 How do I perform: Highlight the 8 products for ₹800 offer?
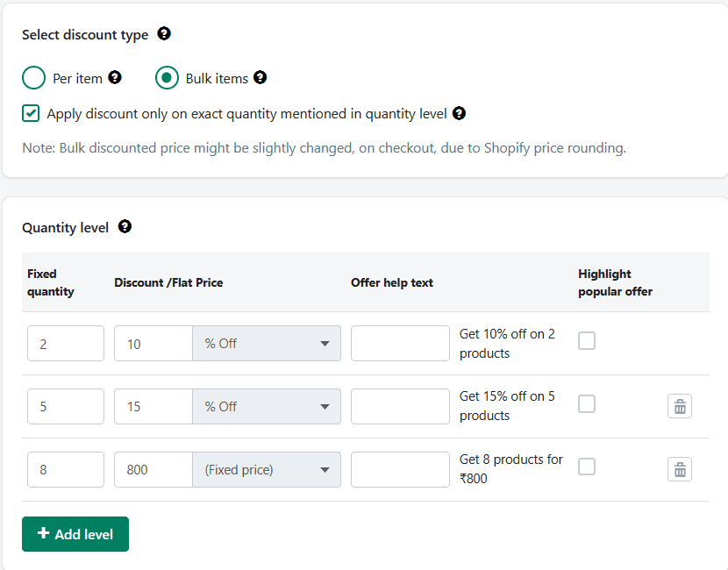click(587, 467)
